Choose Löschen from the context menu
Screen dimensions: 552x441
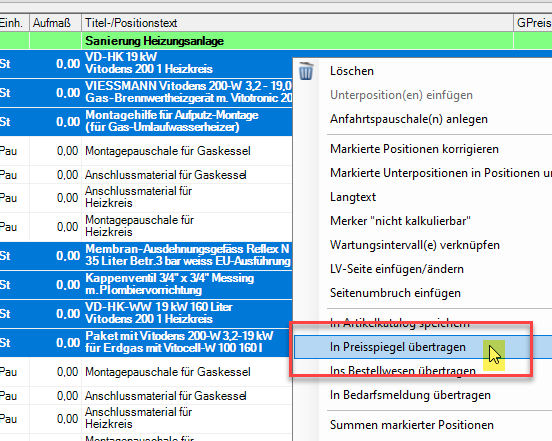[x=352, y=71]
